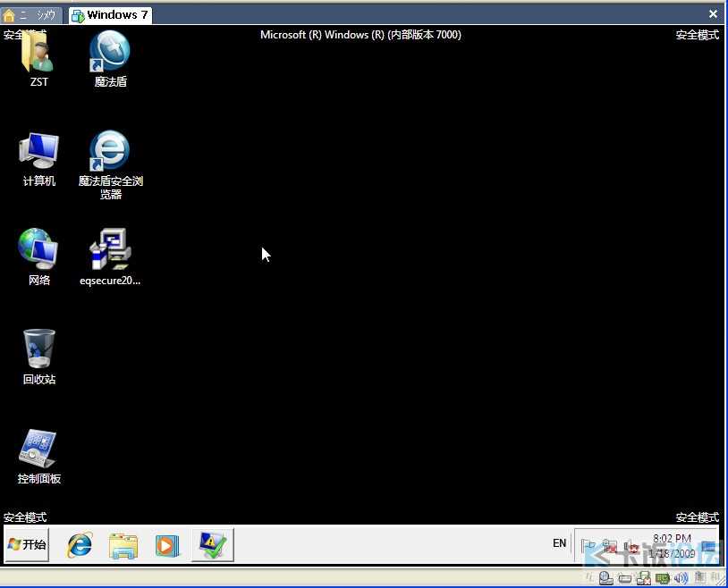Screen dimensions: 728x588
Task: Click the show desktop tray button
Action: point(709,546)
